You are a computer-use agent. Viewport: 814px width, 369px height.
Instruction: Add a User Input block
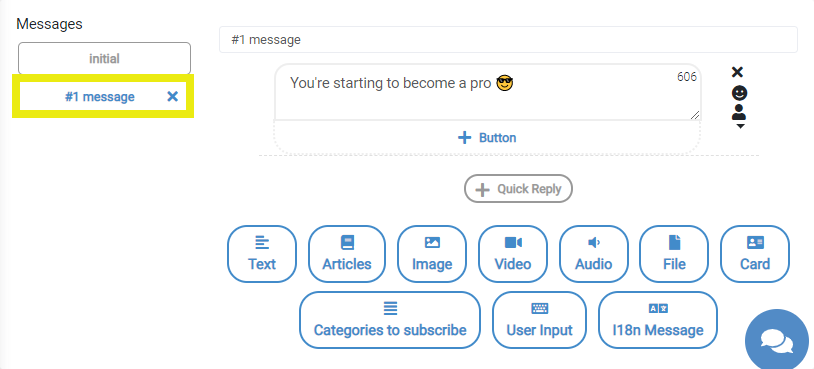539,320
